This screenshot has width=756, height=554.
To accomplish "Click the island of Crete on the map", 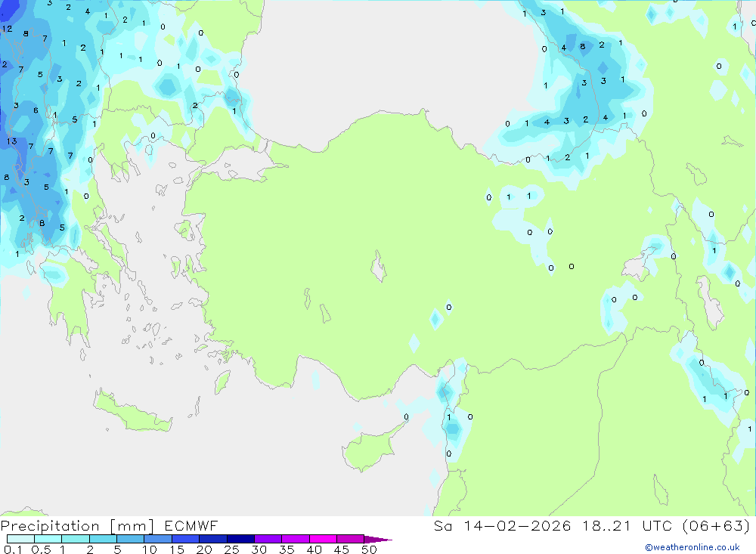I will tap(132, 411).
